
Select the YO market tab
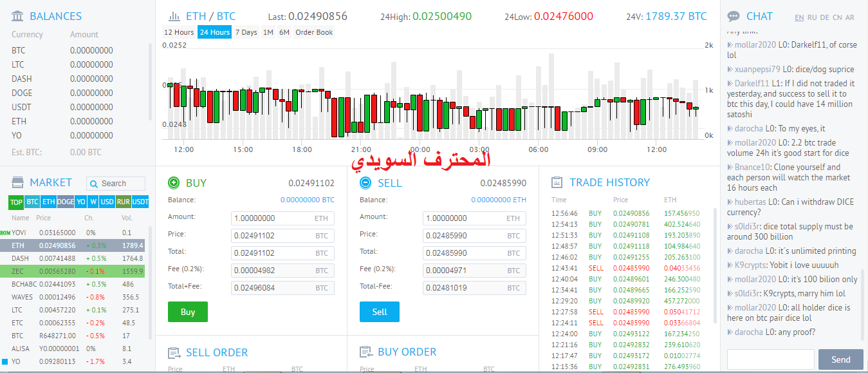pyautogui.click(x=81, y=202)
